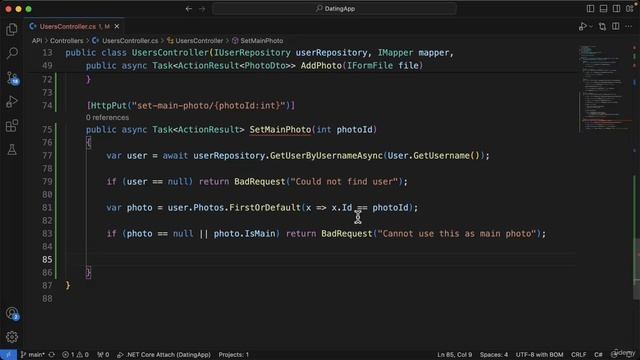Click the main branch in status bar

pos(33,355)
